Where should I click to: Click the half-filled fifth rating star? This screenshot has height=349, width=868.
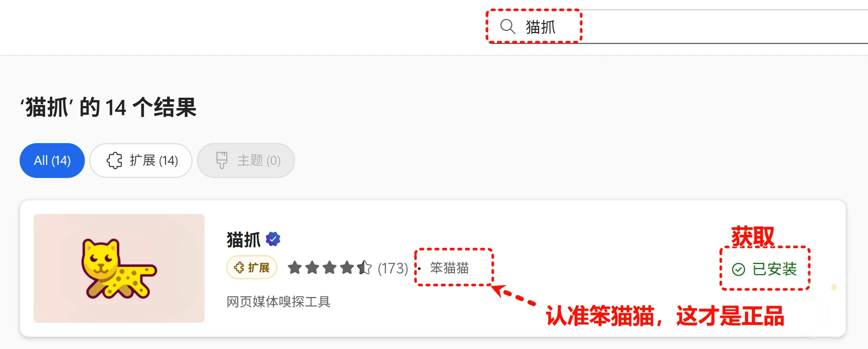[364, 268]
